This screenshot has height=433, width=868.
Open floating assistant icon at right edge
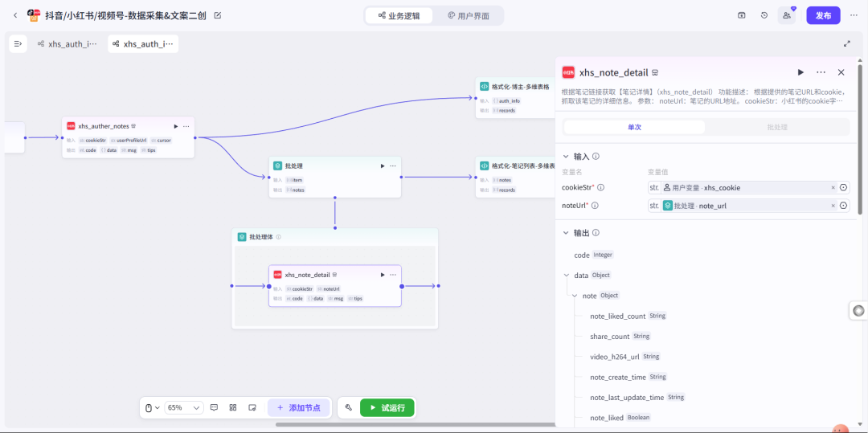tap(858, 311)
